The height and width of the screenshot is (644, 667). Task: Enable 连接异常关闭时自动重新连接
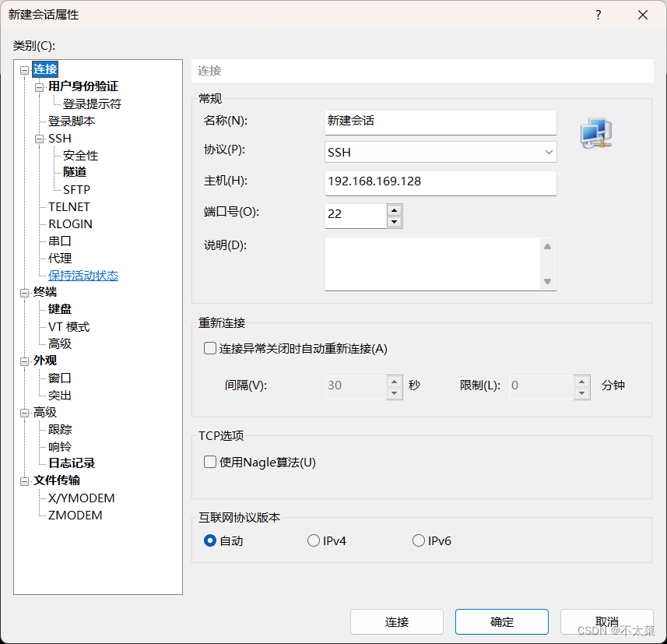[209, 348]
